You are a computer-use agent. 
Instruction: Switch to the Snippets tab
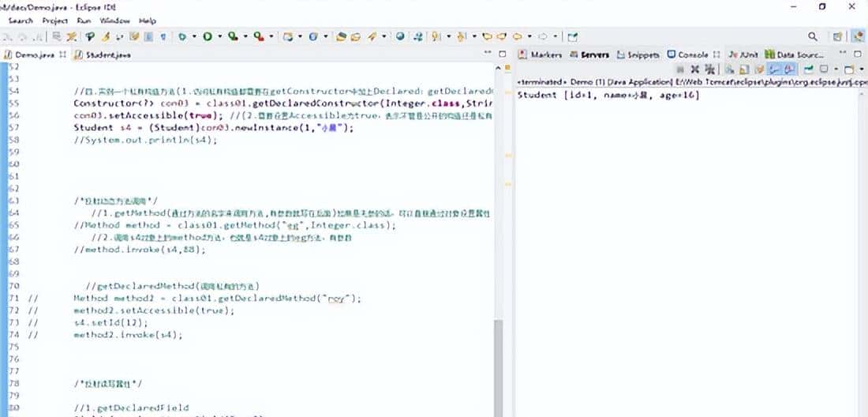coord(638,54)
